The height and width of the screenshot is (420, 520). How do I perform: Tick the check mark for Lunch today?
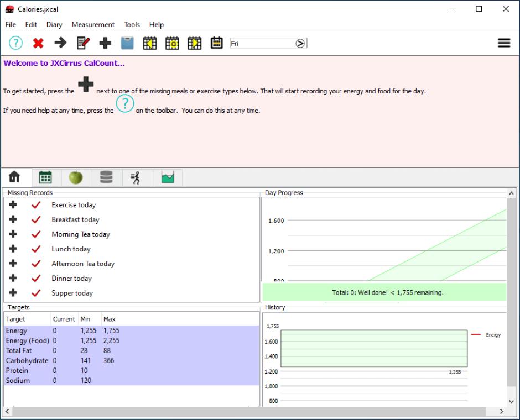[36, 249]
